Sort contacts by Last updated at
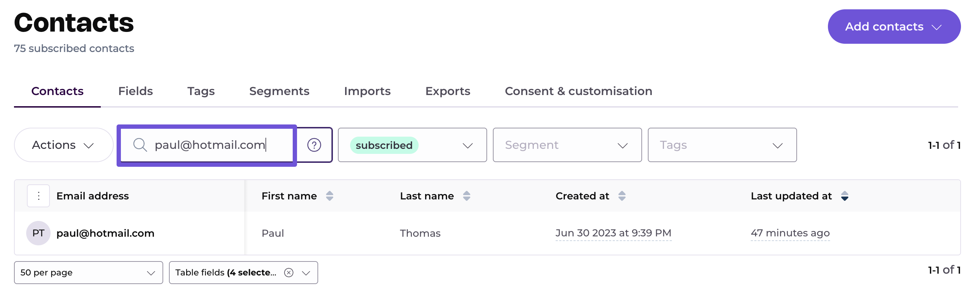This screenshot has height=302, width=980. point(844,196)
